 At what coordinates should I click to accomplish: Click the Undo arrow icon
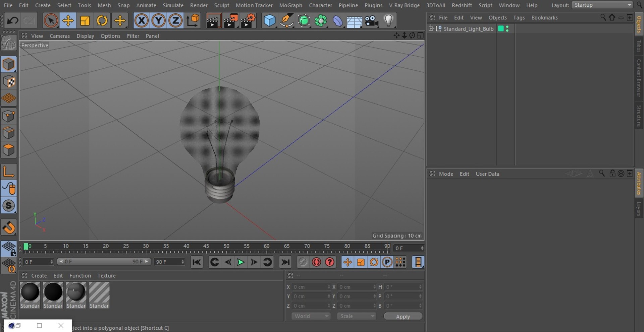click(12, 21)
